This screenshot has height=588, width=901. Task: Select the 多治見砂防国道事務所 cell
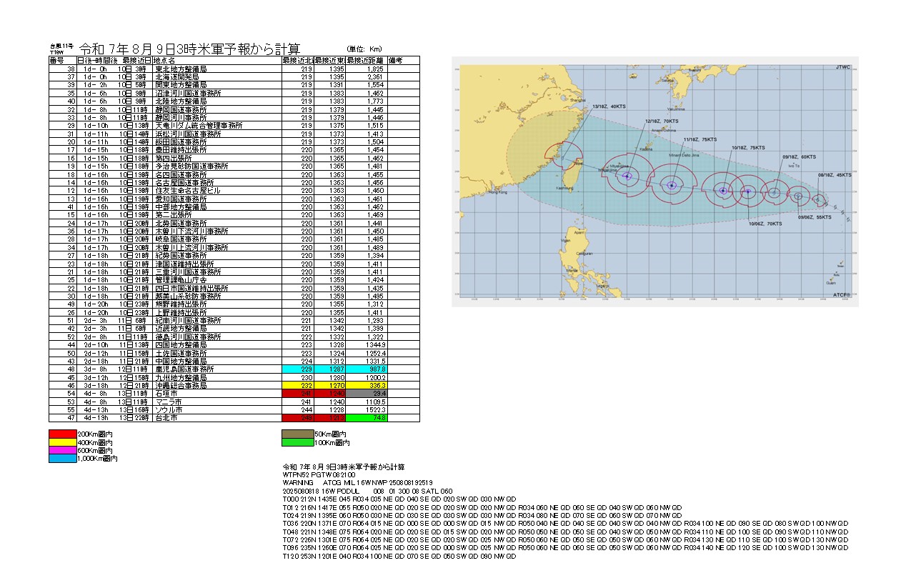(217, 166)
